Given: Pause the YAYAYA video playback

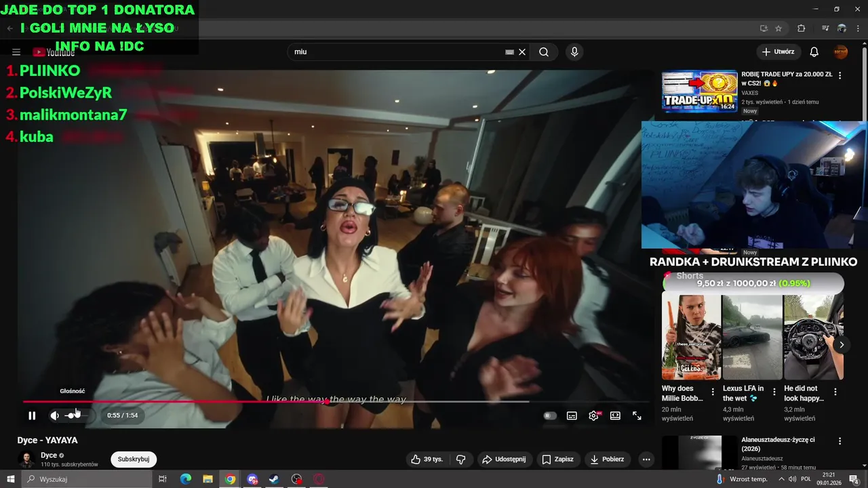Looking at the screenshot, I should tap(32, 415).
